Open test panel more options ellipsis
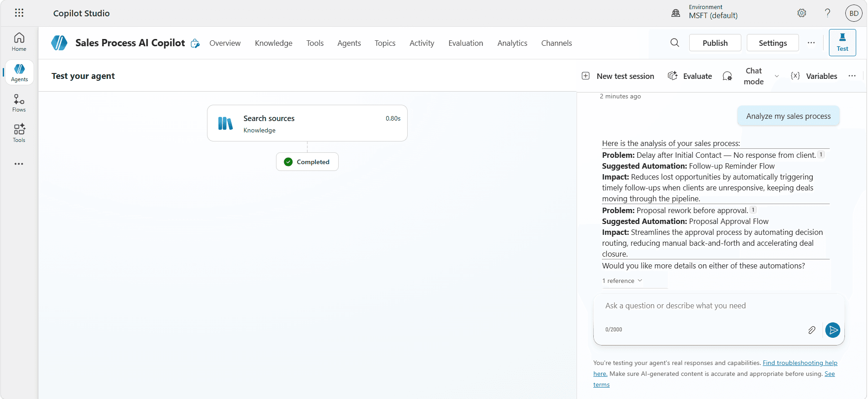Viewport: 868px width, 399px height. pyautogui.click(x=852, y=76)
